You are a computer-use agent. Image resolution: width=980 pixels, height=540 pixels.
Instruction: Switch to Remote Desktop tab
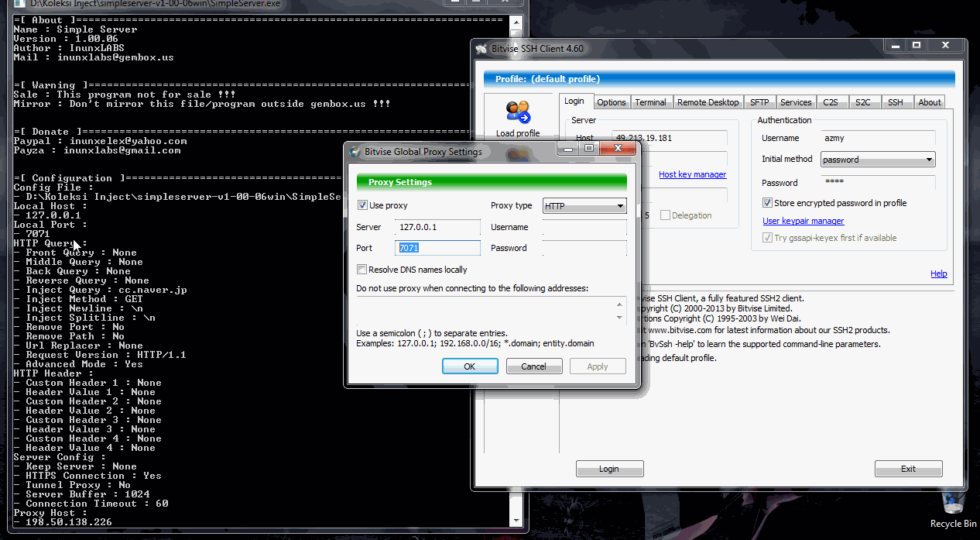[708, 102]
